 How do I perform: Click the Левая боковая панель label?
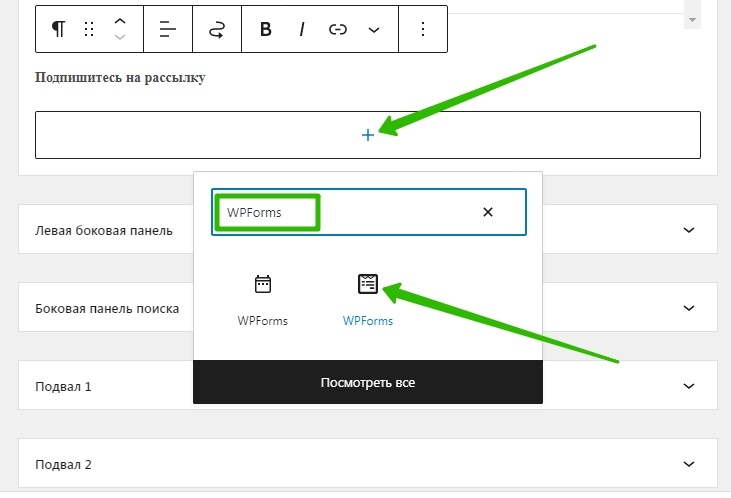104,230
